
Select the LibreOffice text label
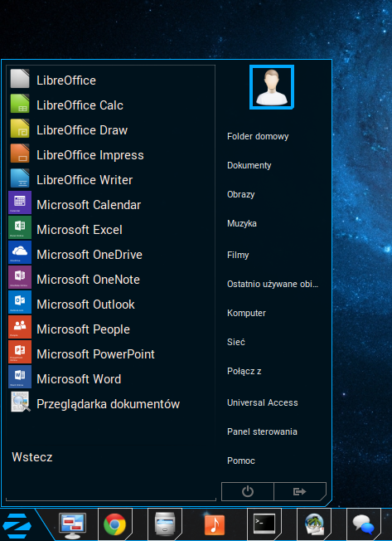[66, 80]
